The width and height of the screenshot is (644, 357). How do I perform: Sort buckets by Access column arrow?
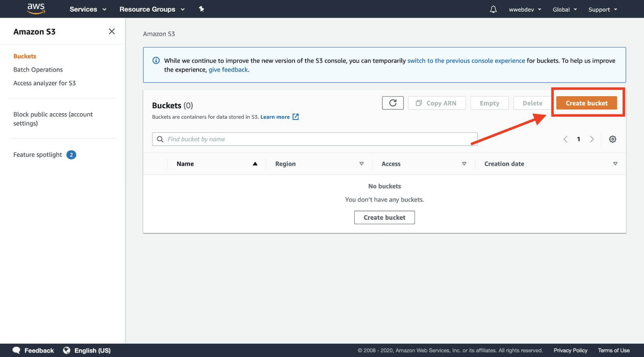464,164
